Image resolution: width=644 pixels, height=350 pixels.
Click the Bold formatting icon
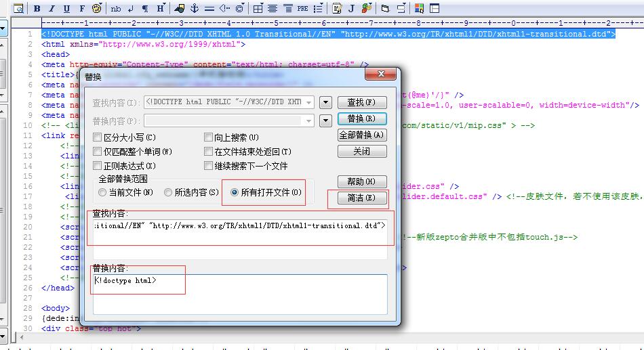[37, 9]
